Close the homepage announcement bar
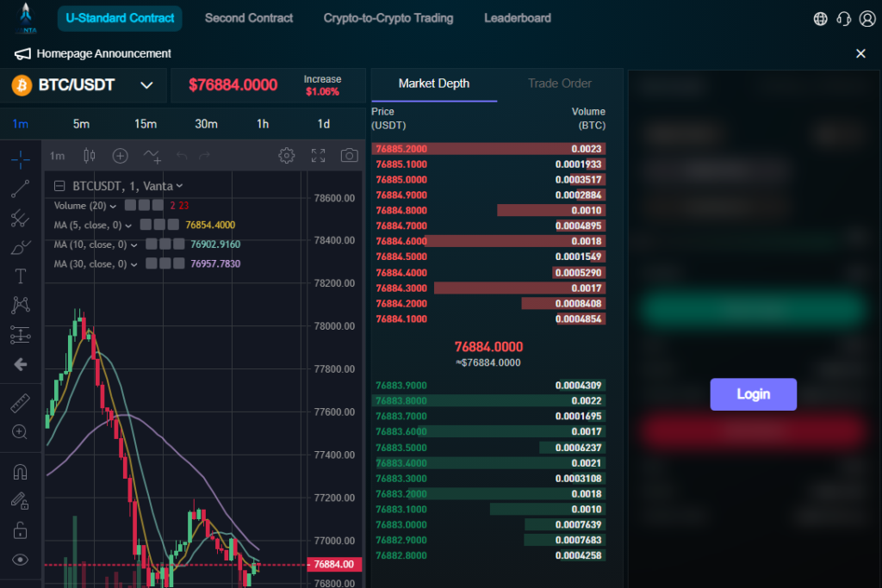 coord(860,53)
